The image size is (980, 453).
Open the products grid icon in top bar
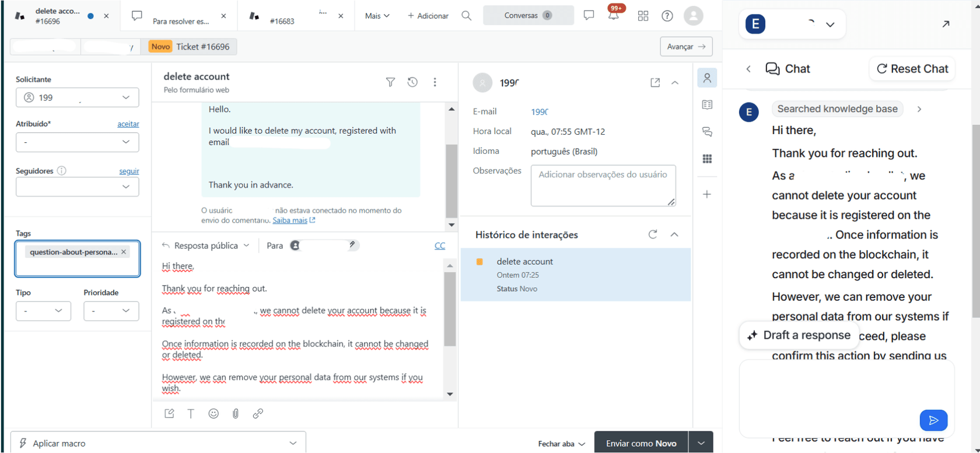(643, 16)
